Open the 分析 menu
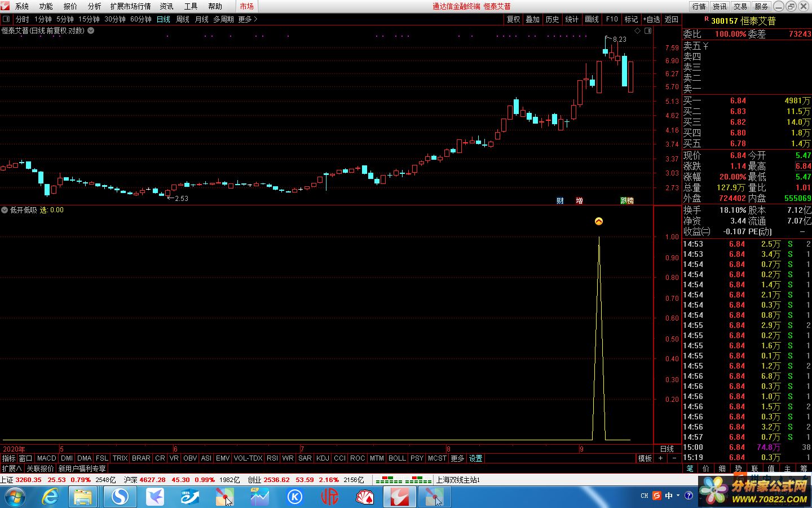The image size is (812, 508). [95, 6]
